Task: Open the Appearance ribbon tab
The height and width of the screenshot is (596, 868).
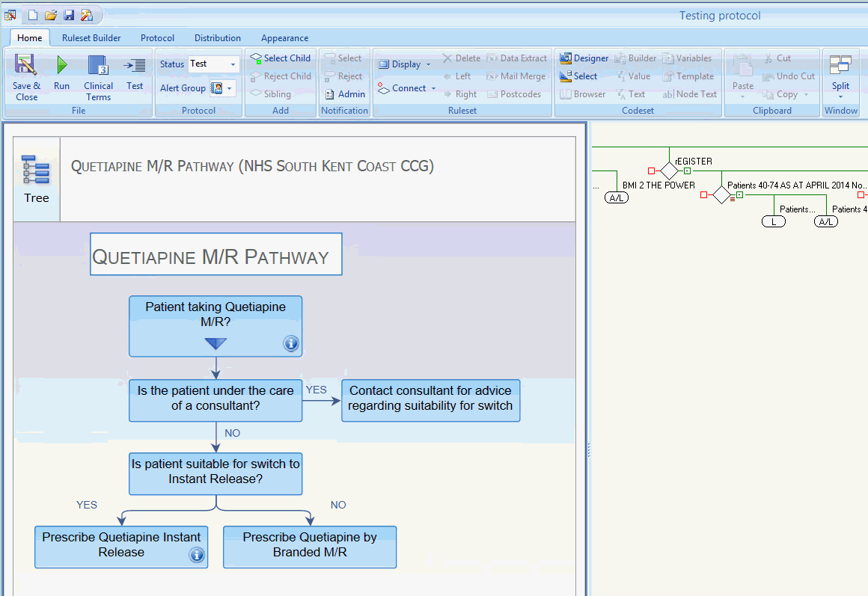Action: (x=284, y=38)
